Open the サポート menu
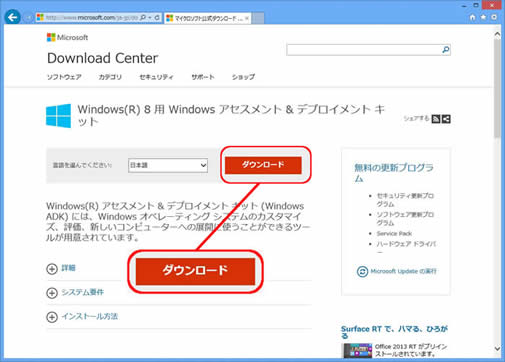The height and width of the screenshot is (362, 505). pos(203,77)
